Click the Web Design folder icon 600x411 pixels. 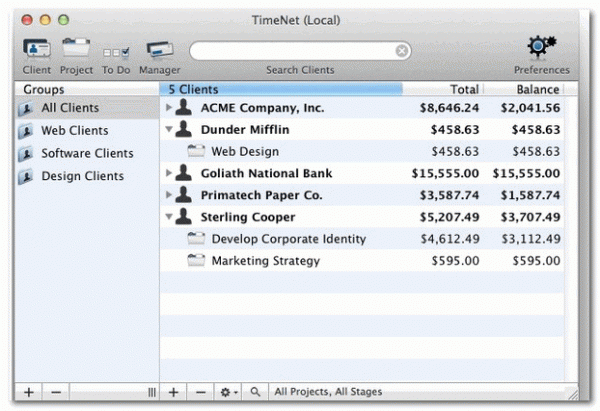(x=196, y=151)
